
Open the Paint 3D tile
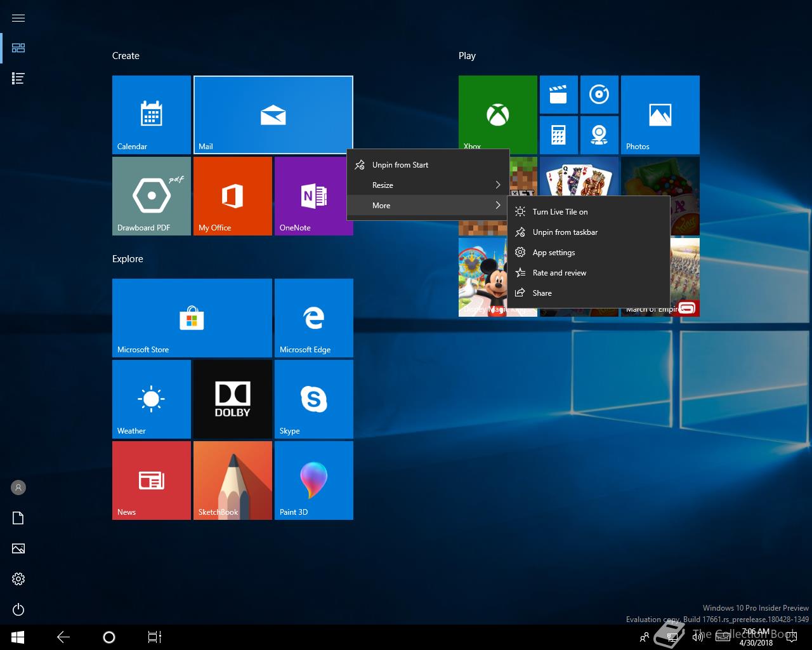point(314,481)
